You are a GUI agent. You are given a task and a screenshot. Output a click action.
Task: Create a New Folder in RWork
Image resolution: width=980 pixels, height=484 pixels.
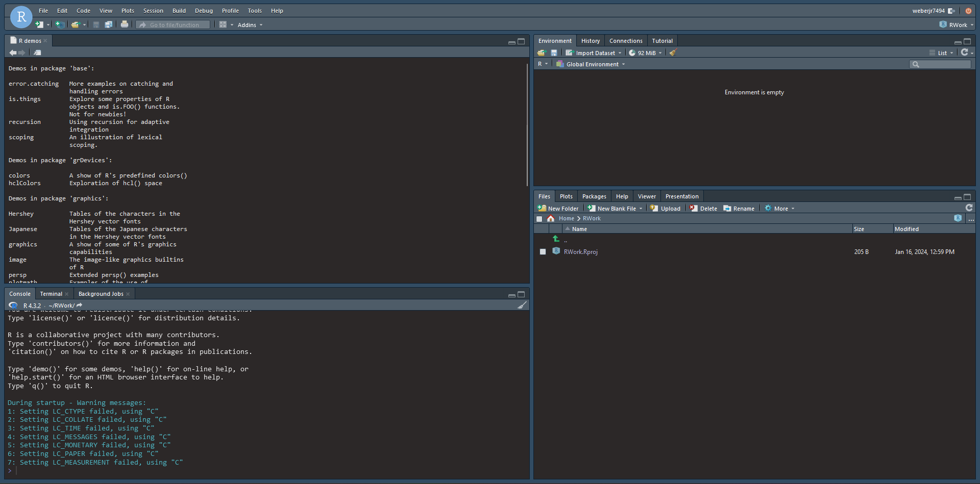[558, 208]
